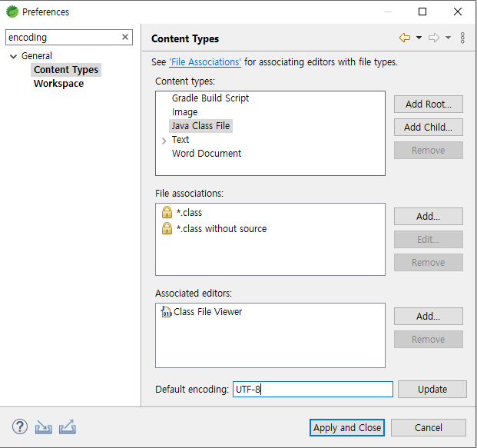
Task: Open the back history dropdown arrow
Action: pos(419,38)
